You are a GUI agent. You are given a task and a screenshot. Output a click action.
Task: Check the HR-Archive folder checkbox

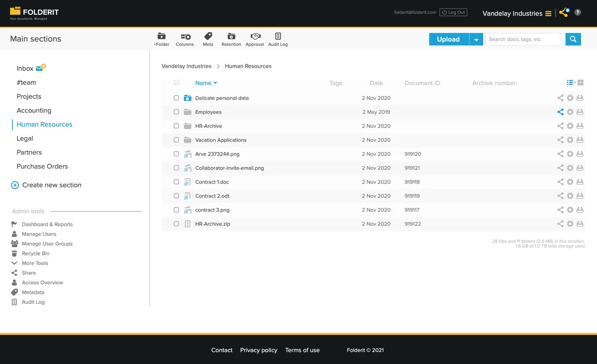[x=176, y=126]
